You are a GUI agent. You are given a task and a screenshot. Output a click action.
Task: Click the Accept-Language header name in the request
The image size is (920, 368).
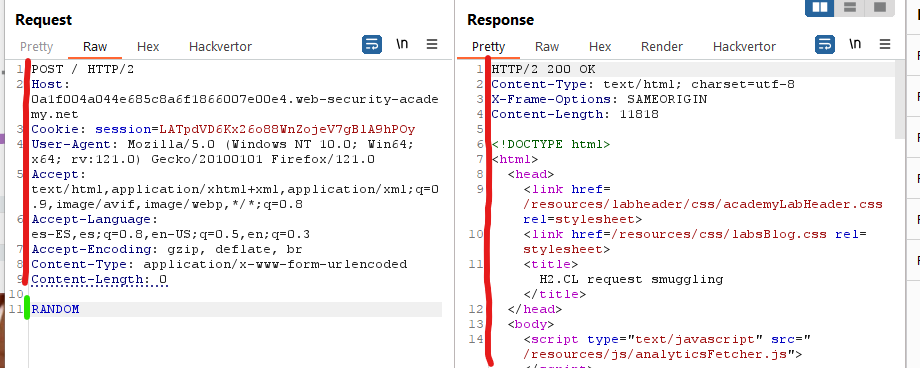94,220
